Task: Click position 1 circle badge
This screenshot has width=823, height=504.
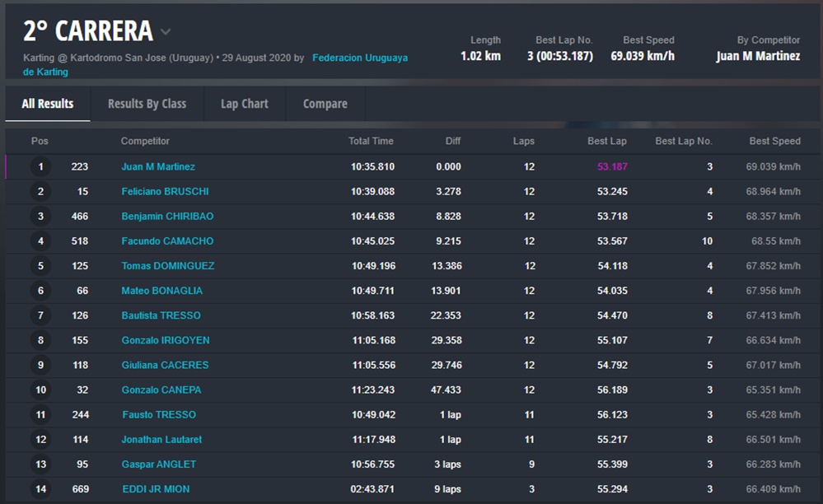Action: (40, 167)
